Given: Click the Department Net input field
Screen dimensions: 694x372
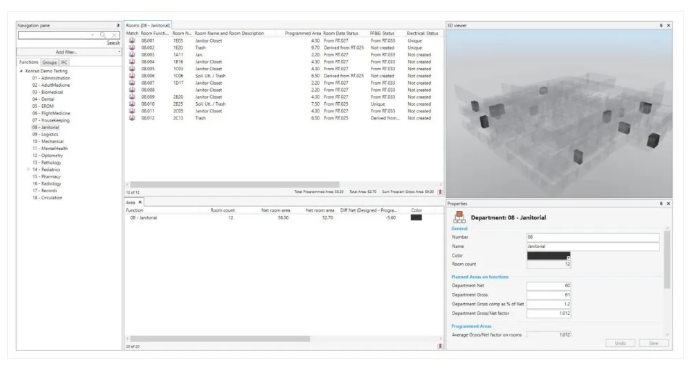Looking at the screenshot, I should click(x=548, y=286).
